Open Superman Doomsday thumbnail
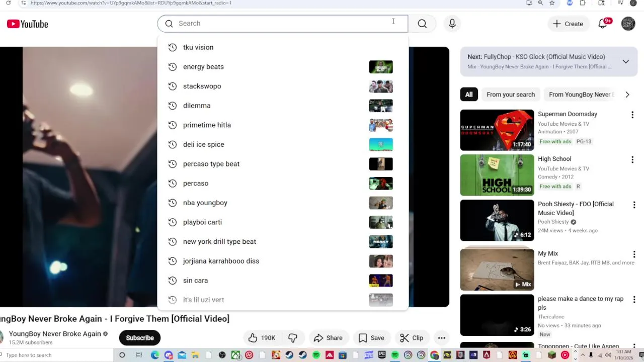This screenshot has width=644, height=362. click(x=497, y=130)
